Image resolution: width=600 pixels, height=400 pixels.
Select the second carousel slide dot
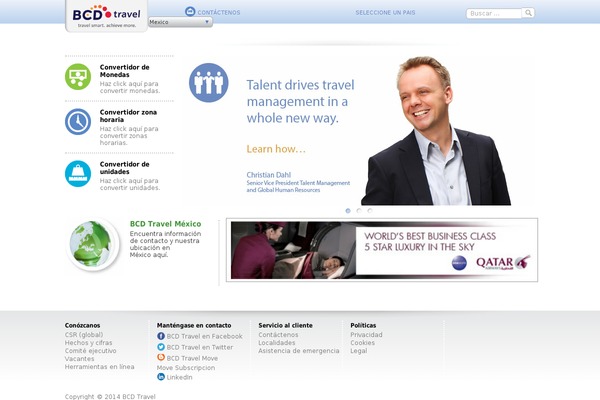[359, 211]
